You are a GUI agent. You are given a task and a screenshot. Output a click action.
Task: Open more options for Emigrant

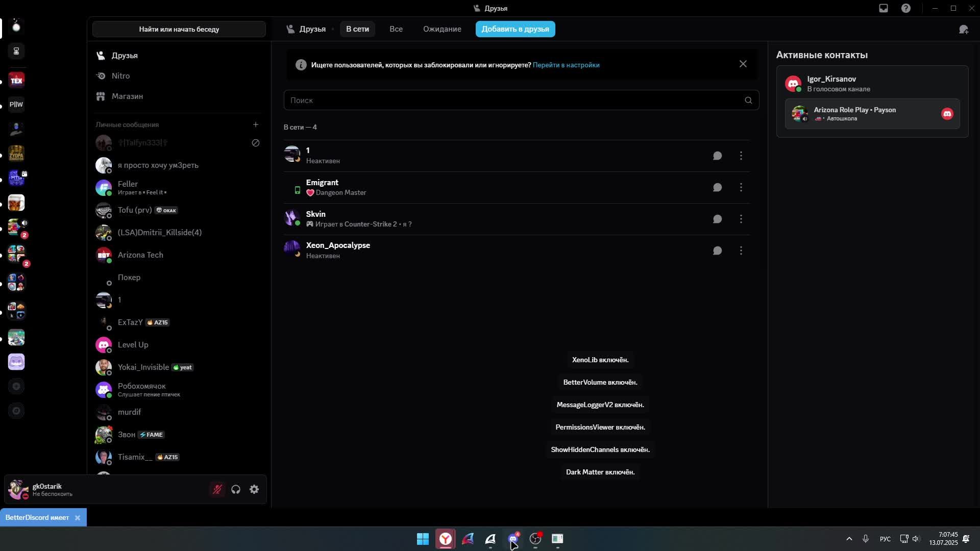741,188
